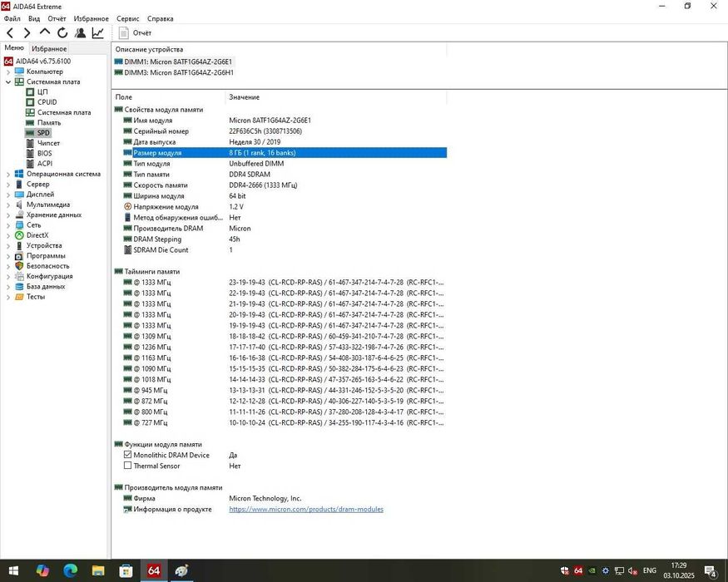
Task: Open the Справка menu
Action: pos(161,18)
